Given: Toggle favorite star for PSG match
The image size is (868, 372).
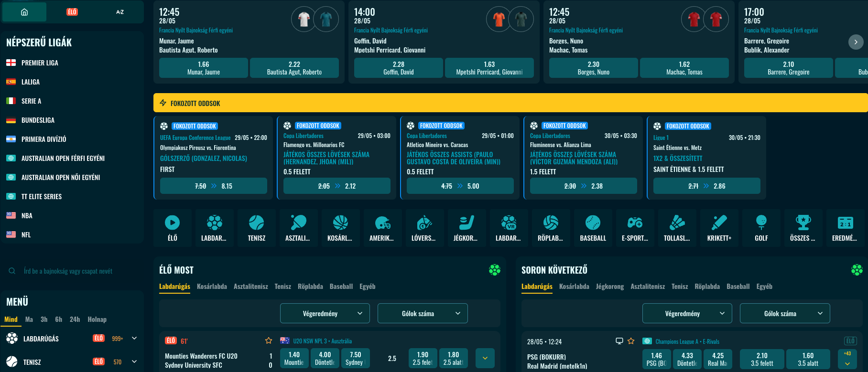Looking at the screenshot, I should [631, 341].
